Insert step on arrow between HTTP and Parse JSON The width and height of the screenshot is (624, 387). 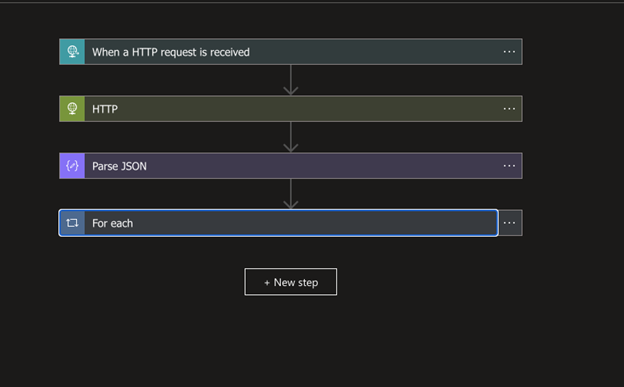click(x=291, y=137)
